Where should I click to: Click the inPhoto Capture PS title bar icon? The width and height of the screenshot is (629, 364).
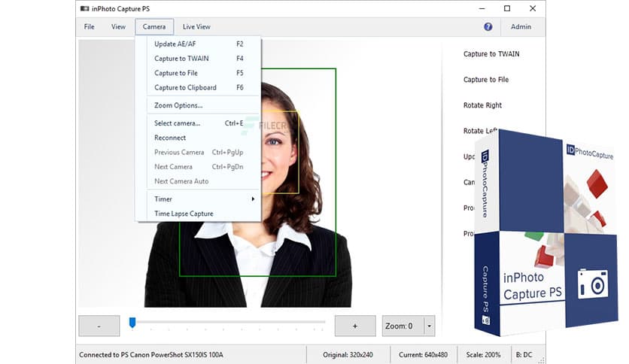[84, 8]
